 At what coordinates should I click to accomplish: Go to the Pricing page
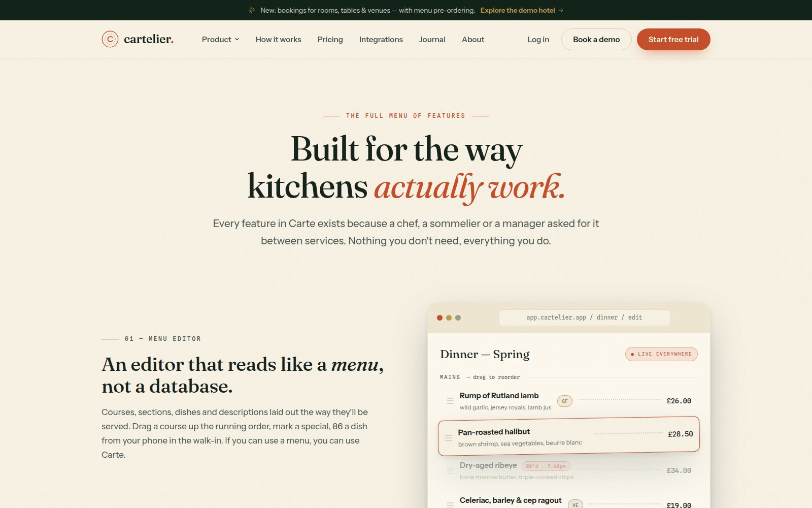pyautogui.click(x=330, y=39)
